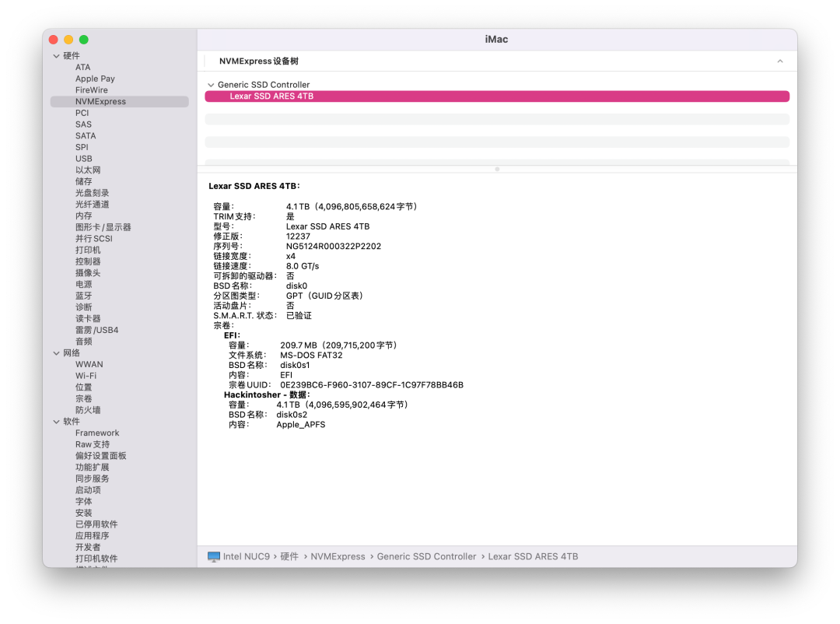
Task: Collapse the 硬件 section in the sidebar
Action: pos(56,56)
